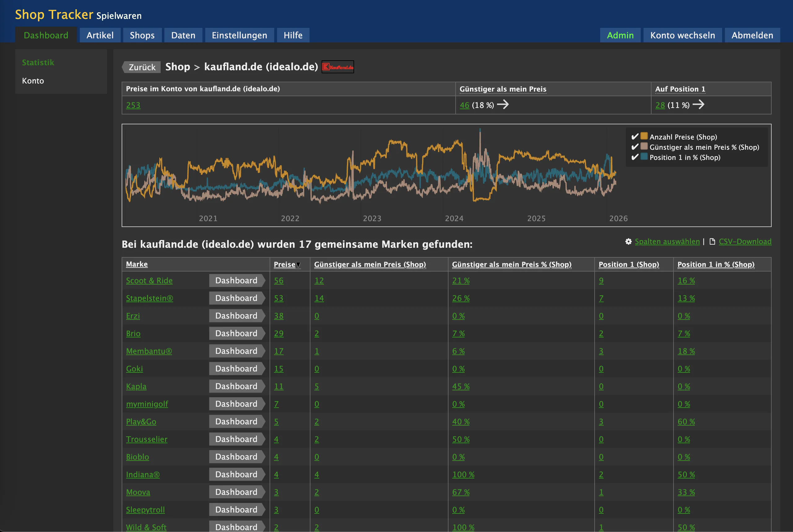Click the gear icon beside Spalten auswählen
793x532 pixels.
coord(628,241)
